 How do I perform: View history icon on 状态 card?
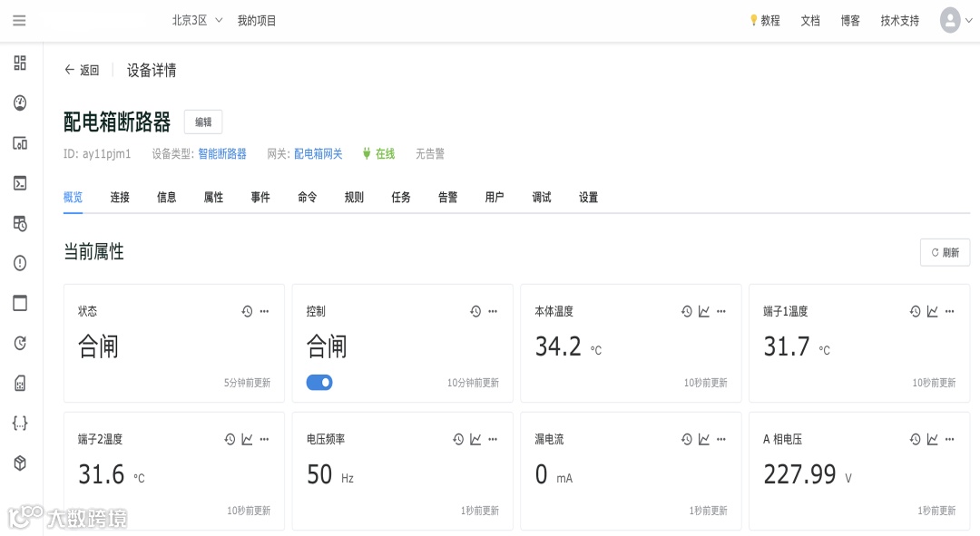247,311
